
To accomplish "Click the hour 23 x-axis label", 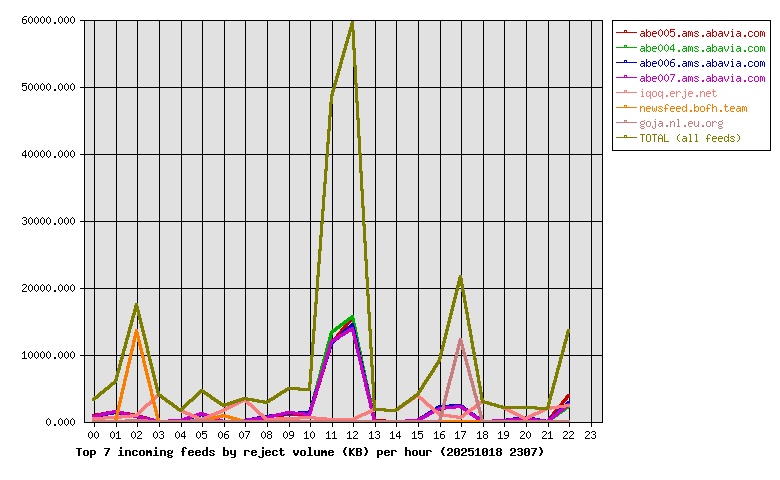I will pos(590,435).
